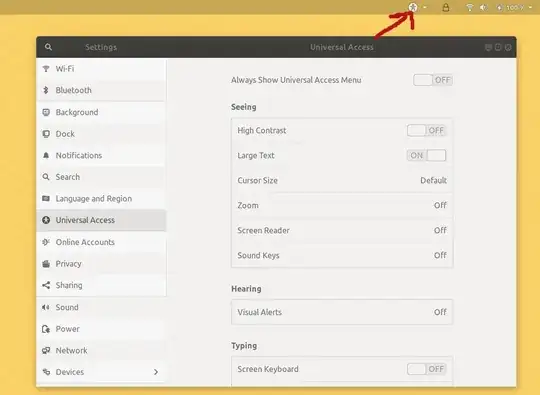Switch to the Privacy settings panel
The image size is (540, 395).
tap(101, 264)
